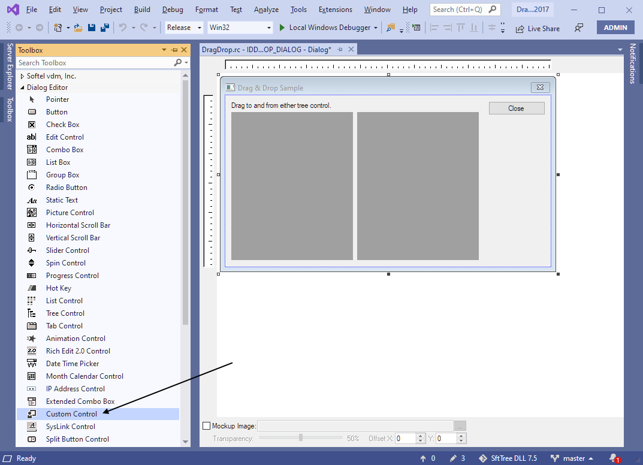Screen dimensions: 643x465
Task: Switch to the DragDrop.rc dialog tab
Action: pos(267,50)
